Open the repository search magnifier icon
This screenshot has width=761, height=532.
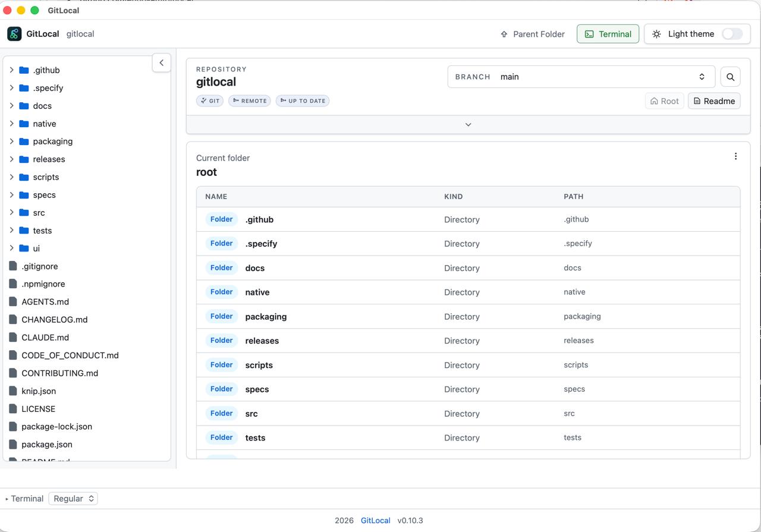[x=731, y=77]
